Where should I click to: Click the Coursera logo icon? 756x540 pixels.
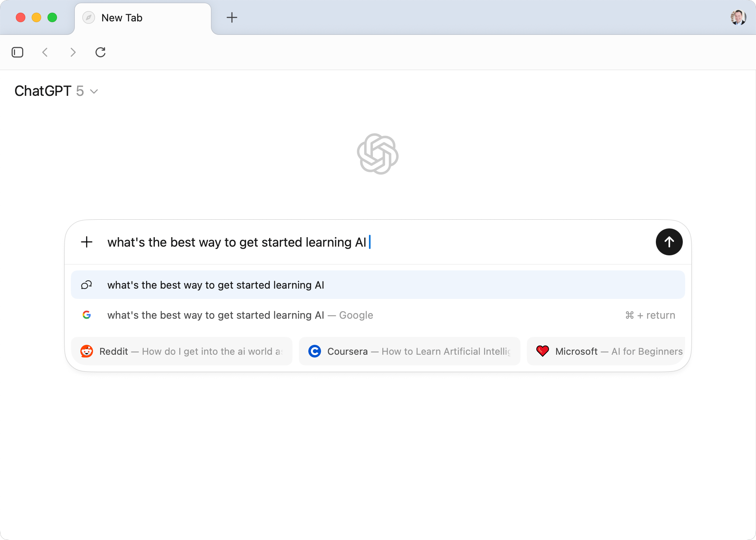(315, 351)
